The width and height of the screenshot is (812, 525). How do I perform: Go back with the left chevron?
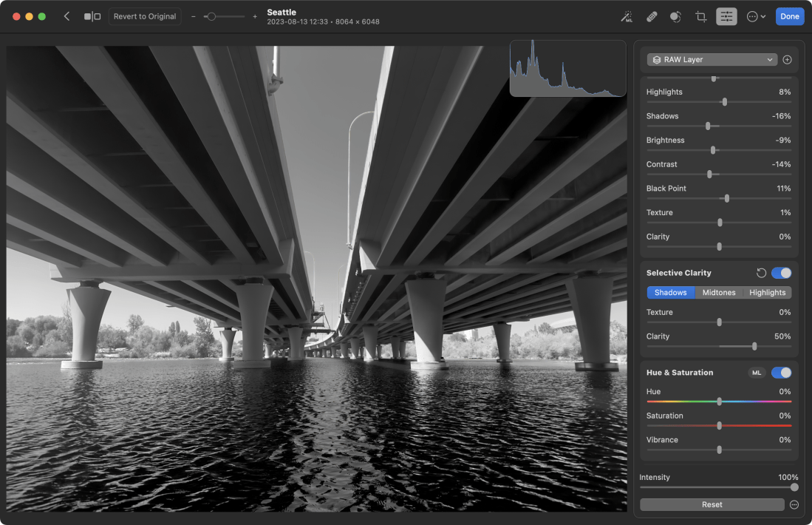point(66,16)
